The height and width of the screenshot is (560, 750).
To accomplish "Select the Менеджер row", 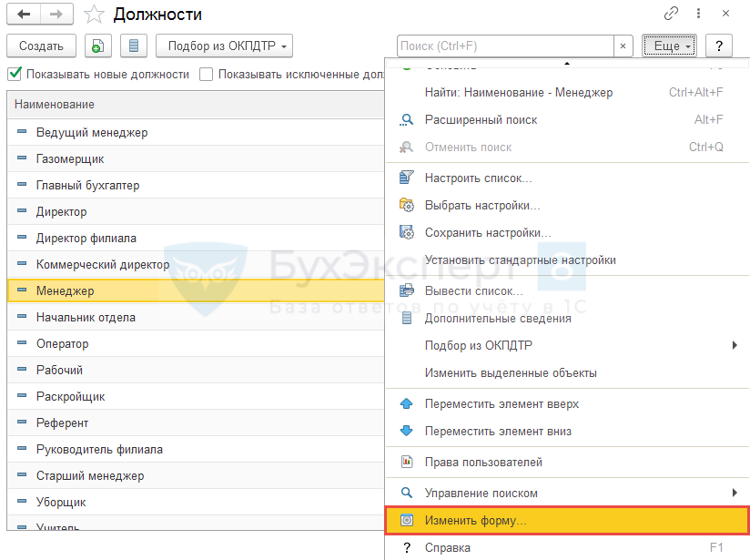I will click(x=196, y=290).
